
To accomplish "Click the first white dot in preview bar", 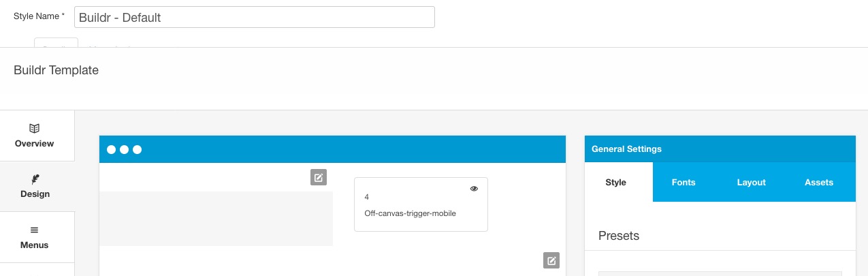I will 112,149.
